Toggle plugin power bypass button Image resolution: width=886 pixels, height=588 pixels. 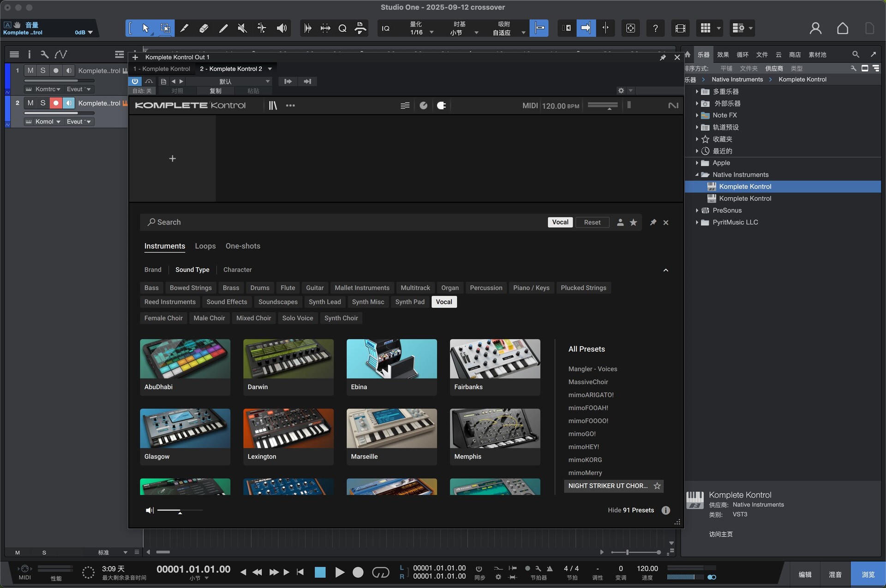tap(135, 81)
